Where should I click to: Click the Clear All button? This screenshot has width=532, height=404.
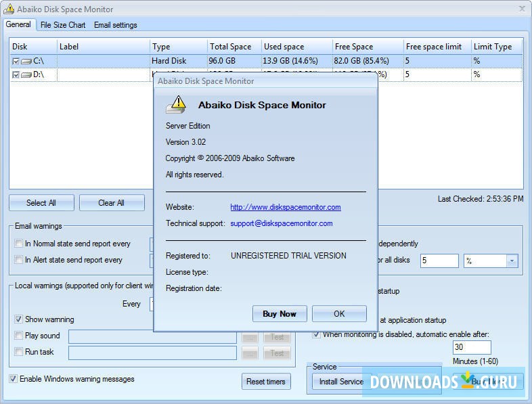pyautogui.click(x=112, y=203)
